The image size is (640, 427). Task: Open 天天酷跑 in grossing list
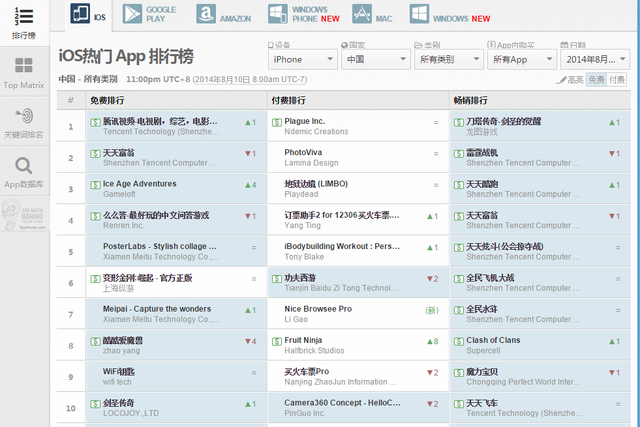pyautogui.click(x=482, y=184)
